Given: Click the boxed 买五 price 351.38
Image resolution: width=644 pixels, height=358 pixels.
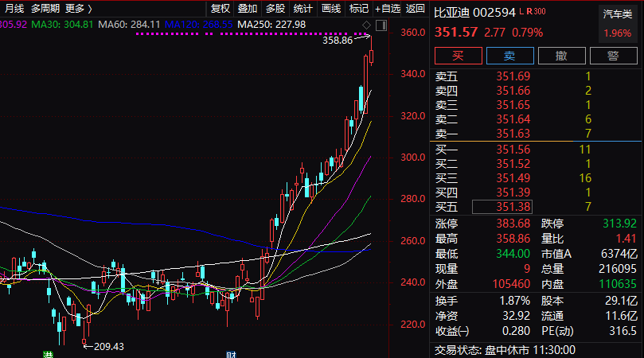Looking at the screenshot, I should pyautogui.click(x=502, y=207).
